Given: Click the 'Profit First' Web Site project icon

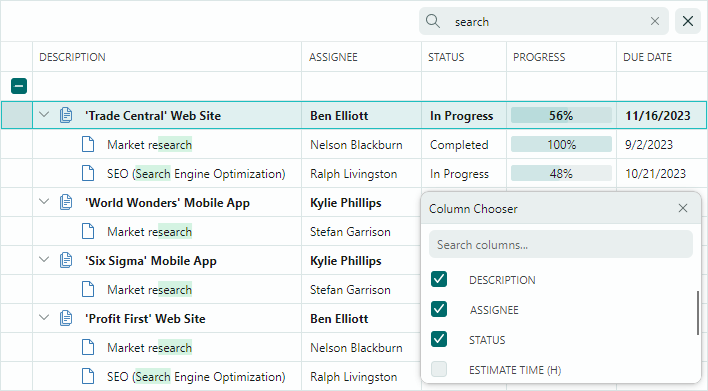Looking at the screenshot, I should pos(66,318).
